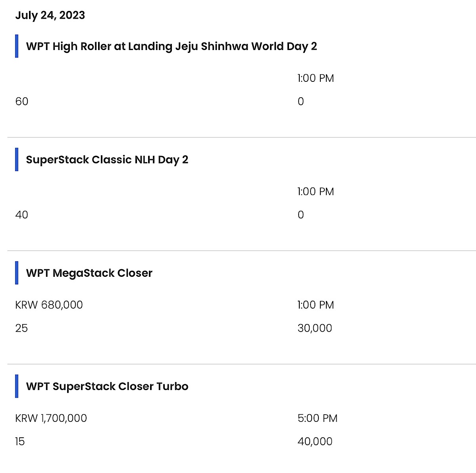Open WPT MegaStack Closer event title
Screen dimensions: 476x473
[x=89, y=273]
